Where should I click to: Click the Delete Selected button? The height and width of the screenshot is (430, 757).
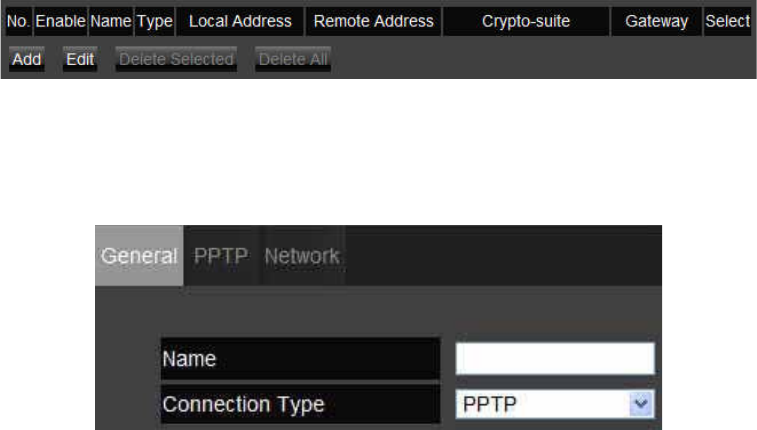point(176,59)
